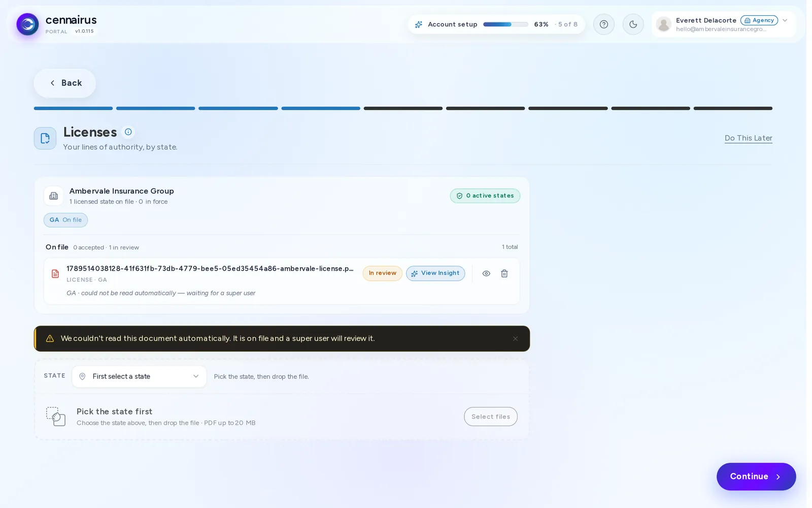
Task: Preview the license with the eye icon
Action: (x=486, y=273)
